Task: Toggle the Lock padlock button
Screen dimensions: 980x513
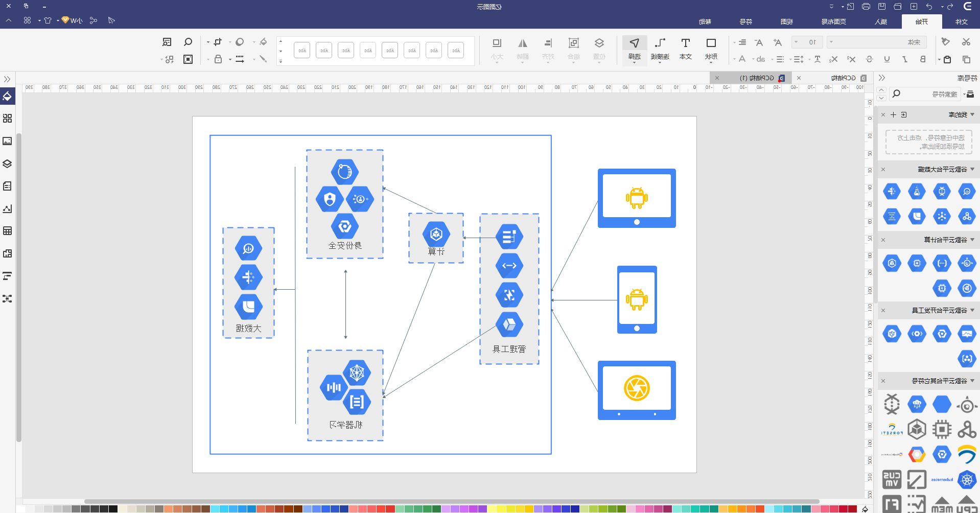Action: tap(218, 59)
